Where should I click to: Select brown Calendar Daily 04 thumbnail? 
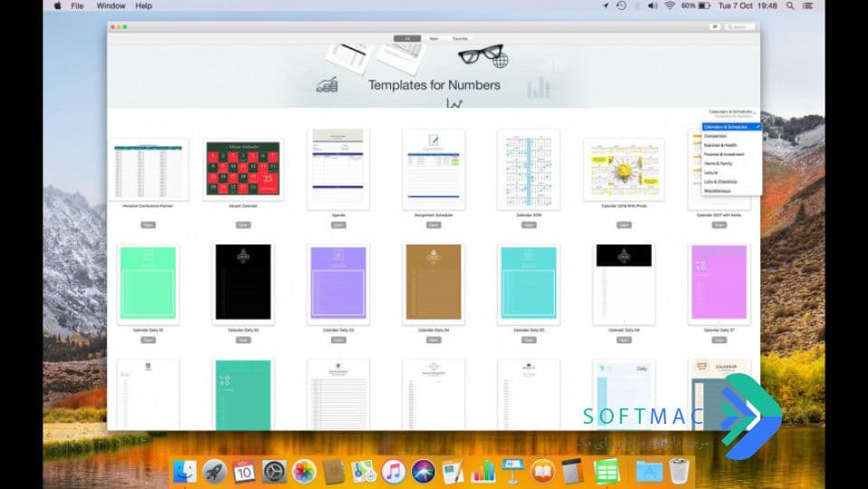click(x=434, y=284)
